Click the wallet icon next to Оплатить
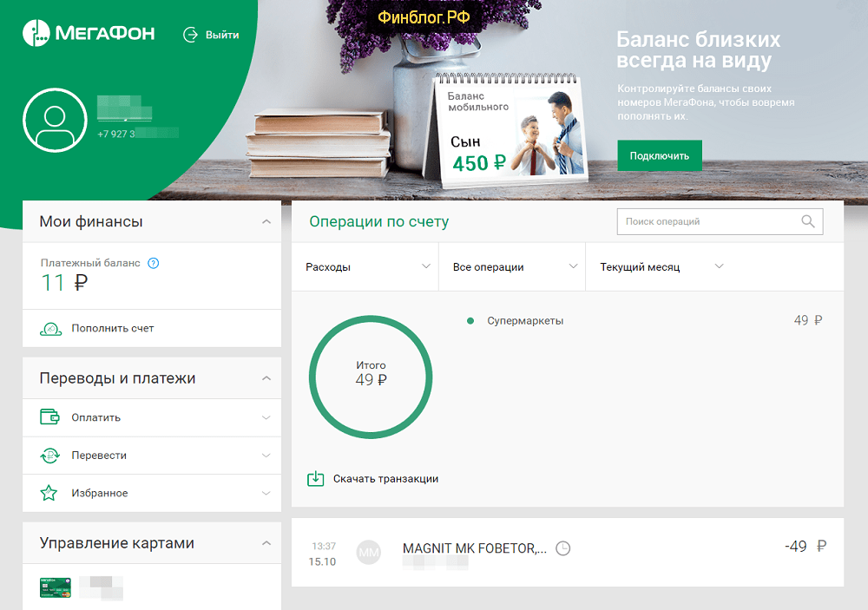 tap(49, 417)
